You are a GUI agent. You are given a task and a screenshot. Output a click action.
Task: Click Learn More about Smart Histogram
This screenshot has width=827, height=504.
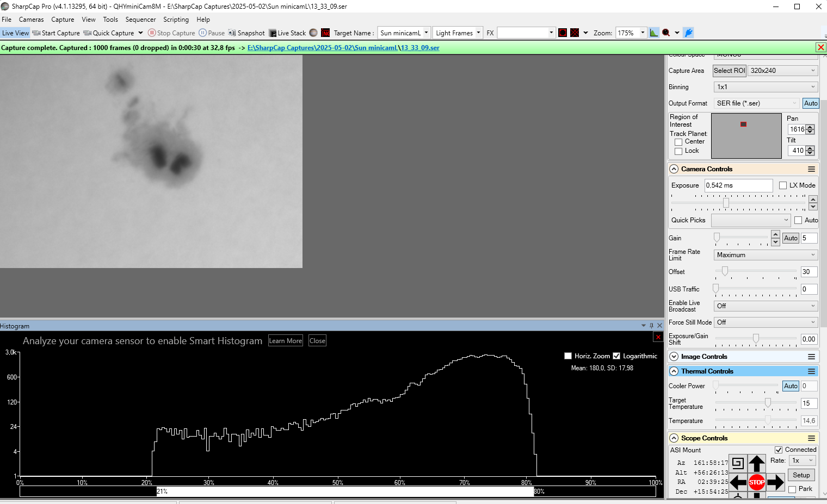pos(286,341)
